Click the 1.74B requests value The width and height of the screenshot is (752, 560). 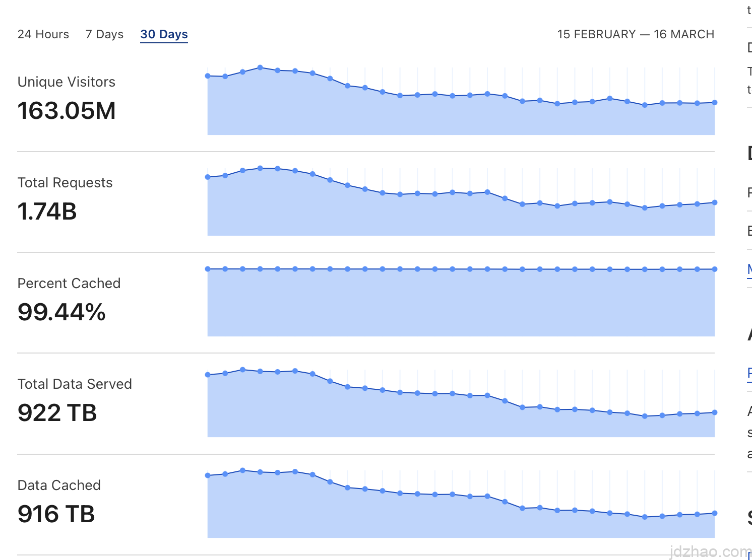(47, 212)
